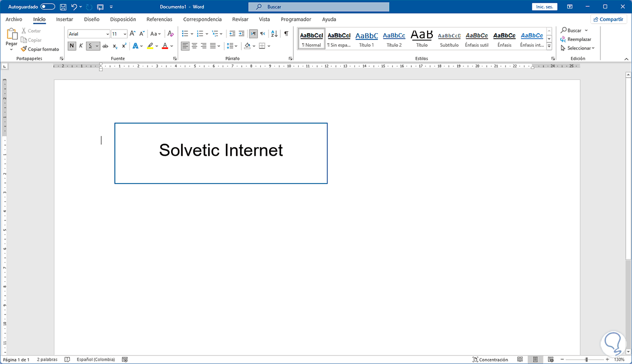Click the Undo arrow icon
The width and height of the screenshot is (632, 364).
pos(74,7)
